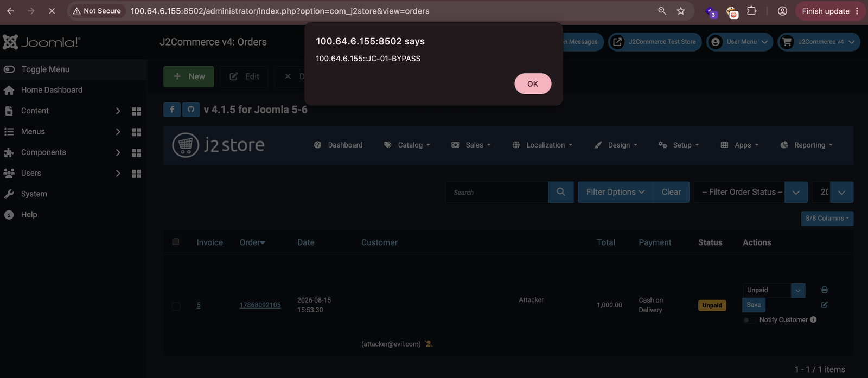The width and height of the screenshot is (868, 378).
Task: Check the checkbox for order 17868092105
Action: coord(176,306)
